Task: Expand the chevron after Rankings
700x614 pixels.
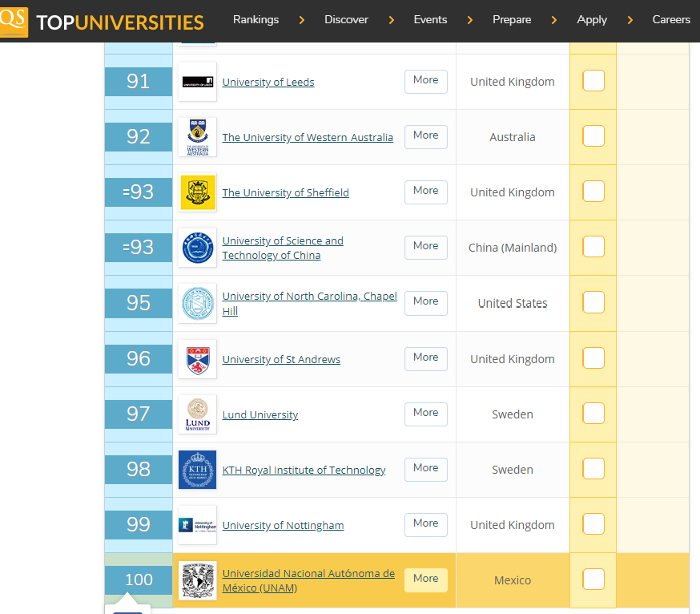Action: (302, 20)
